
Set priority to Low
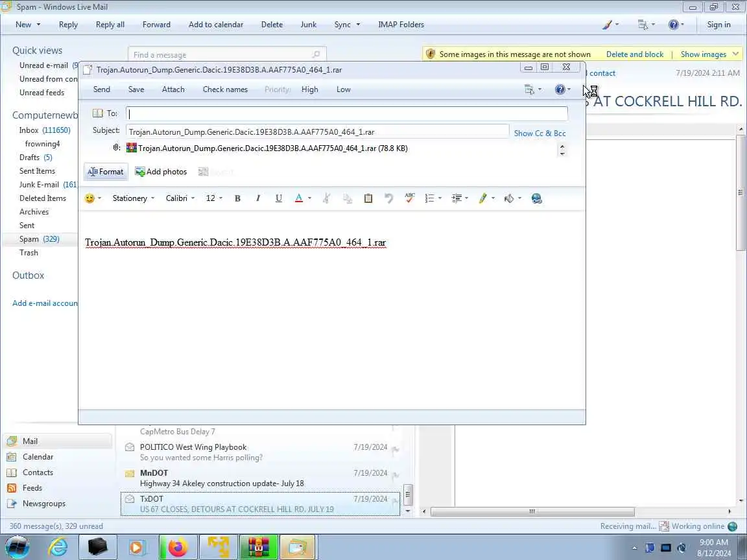click(x=344, y=89)
